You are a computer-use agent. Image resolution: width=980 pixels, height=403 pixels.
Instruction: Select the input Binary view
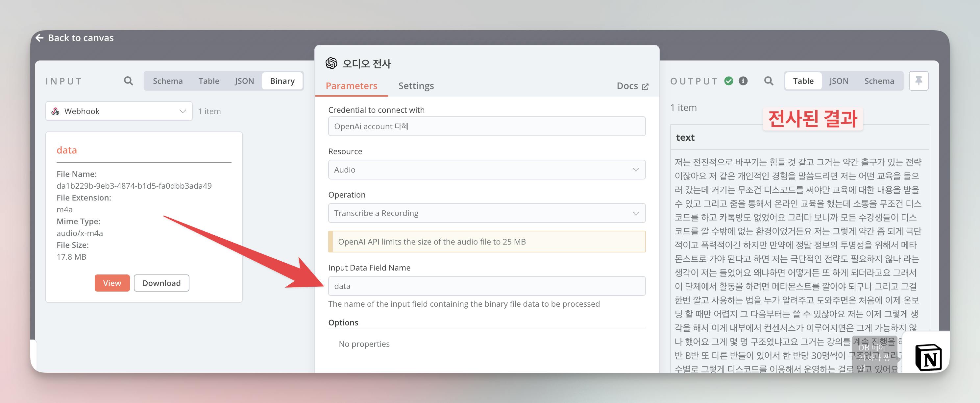[x=282, y=81]
